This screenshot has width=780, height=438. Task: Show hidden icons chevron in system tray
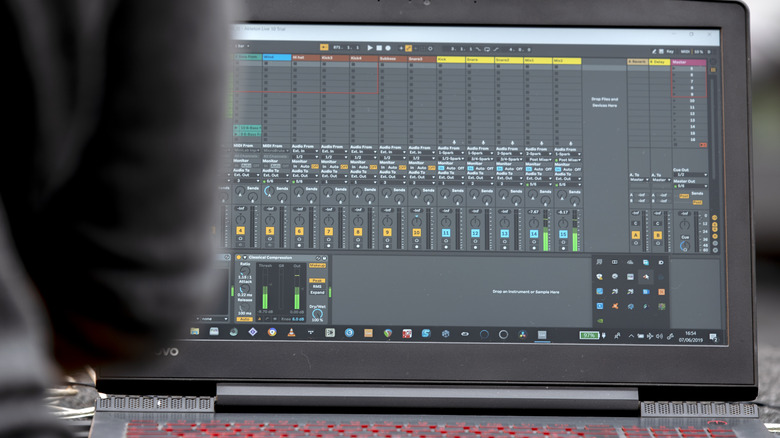pyautogui.click(x=631, y=336)
